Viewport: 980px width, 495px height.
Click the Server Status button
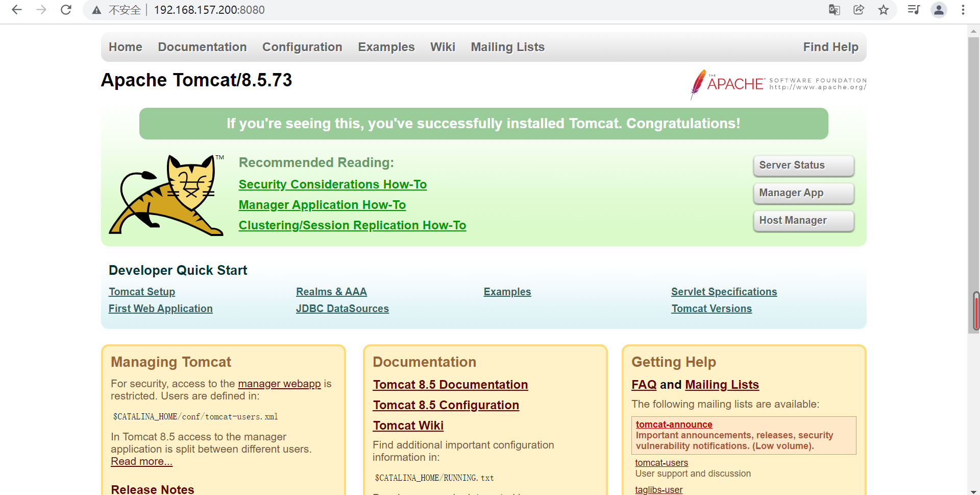pos(803,166)
